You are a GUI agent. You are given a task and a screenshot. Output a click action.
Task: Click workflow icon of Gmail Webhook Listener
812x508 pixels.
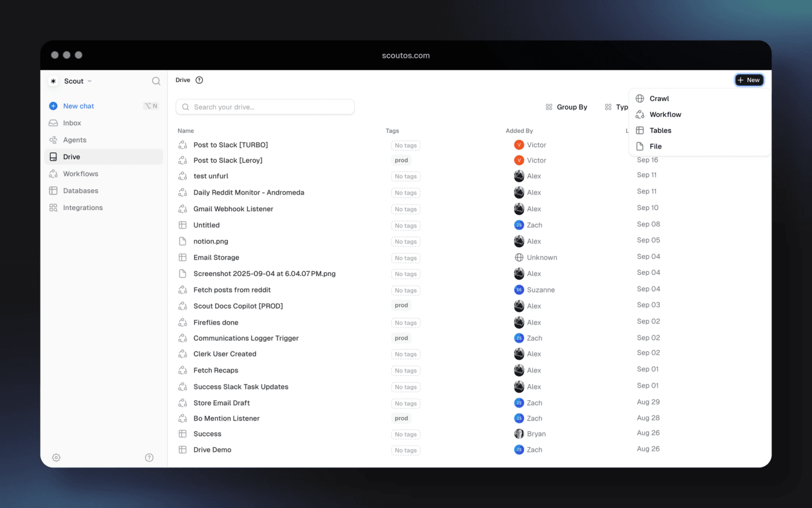(183, 209)
